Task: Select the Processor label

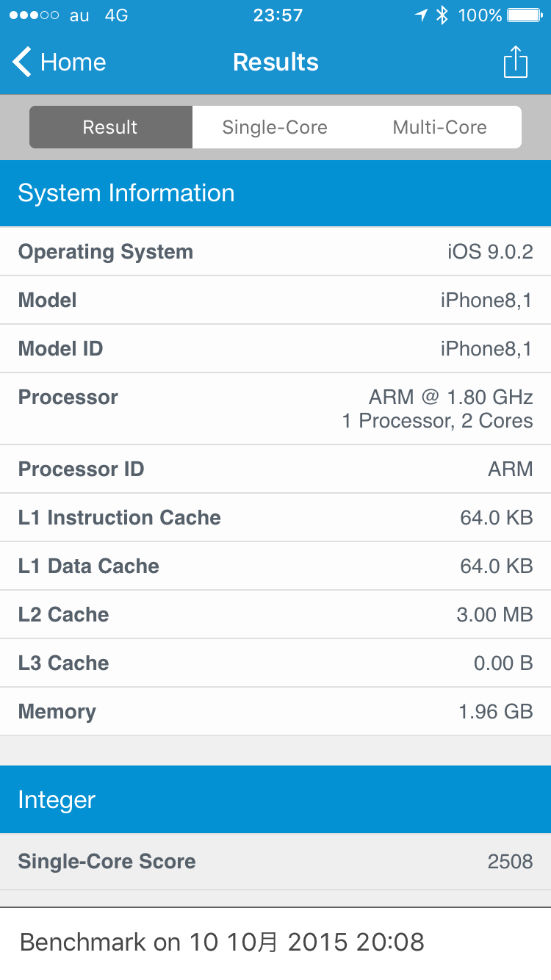Action: 68,397
